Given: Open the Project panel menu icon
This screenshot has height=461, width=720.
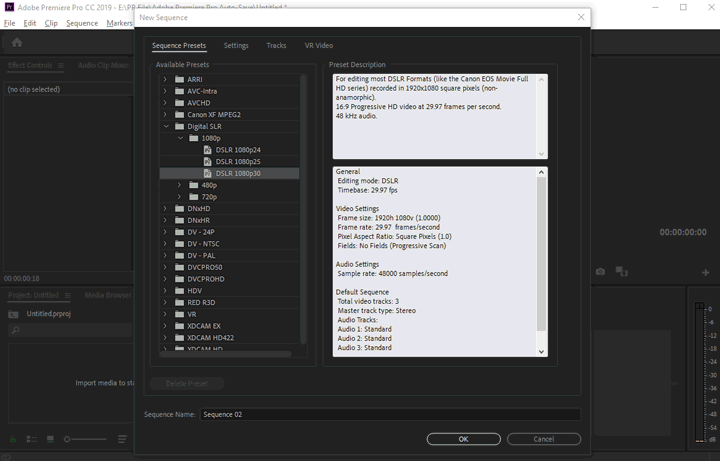Looking at the screenshot, I should (x=68, y=295).
